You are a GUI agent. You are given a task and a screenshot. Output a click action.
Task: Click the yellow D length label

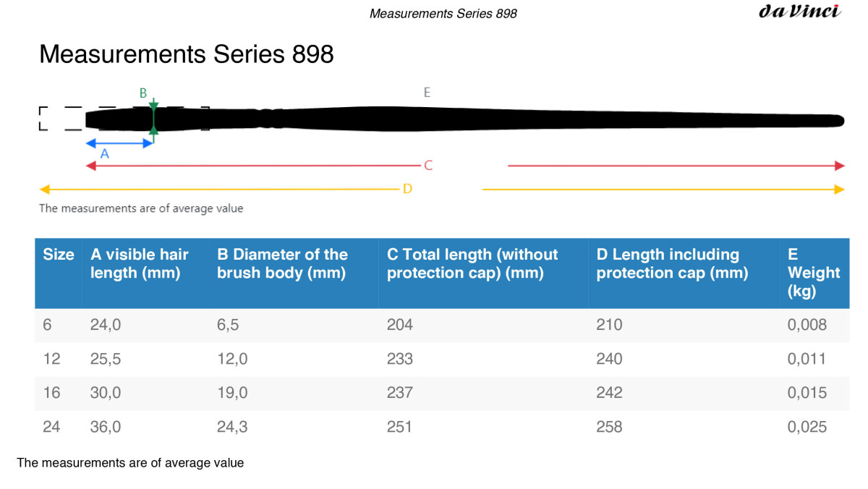pos(407,189)
